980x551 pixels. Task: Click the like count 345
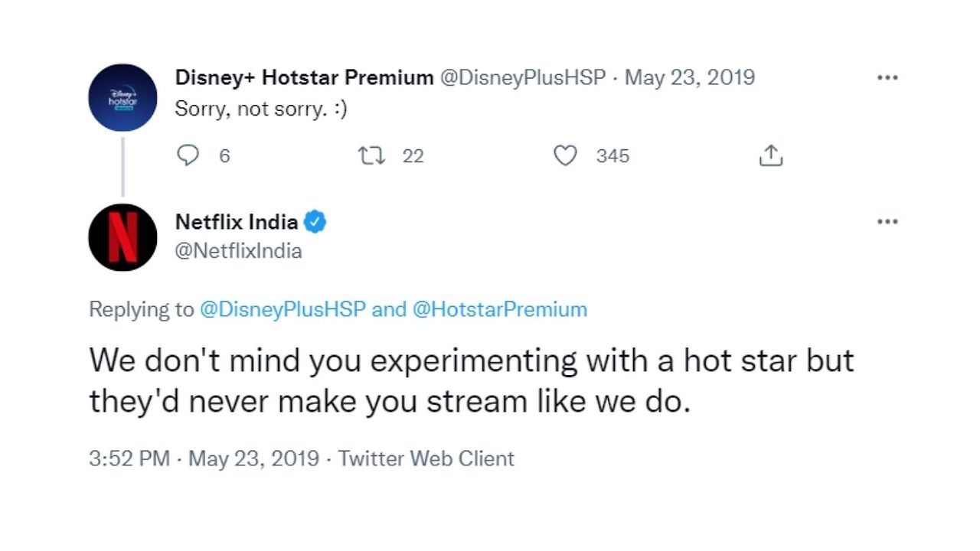click(612, 156)
